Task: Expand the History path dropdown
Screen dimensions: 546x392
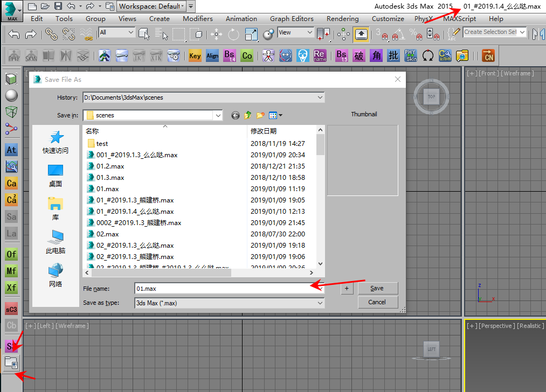Action: pyautogui.click(x=320, y=97)
